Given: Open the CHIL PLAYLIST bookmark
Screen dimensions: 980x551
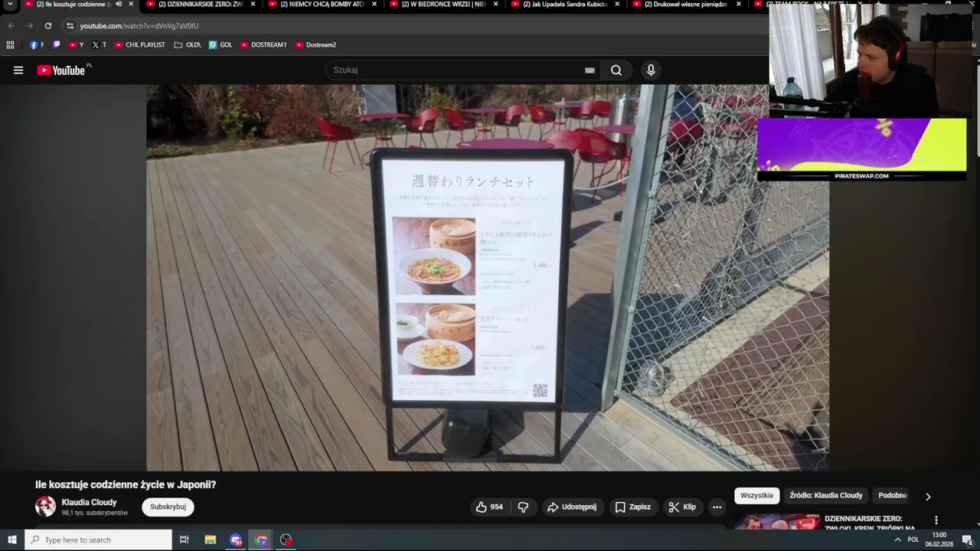Looking at the screenshot, I should click(140, 45).
